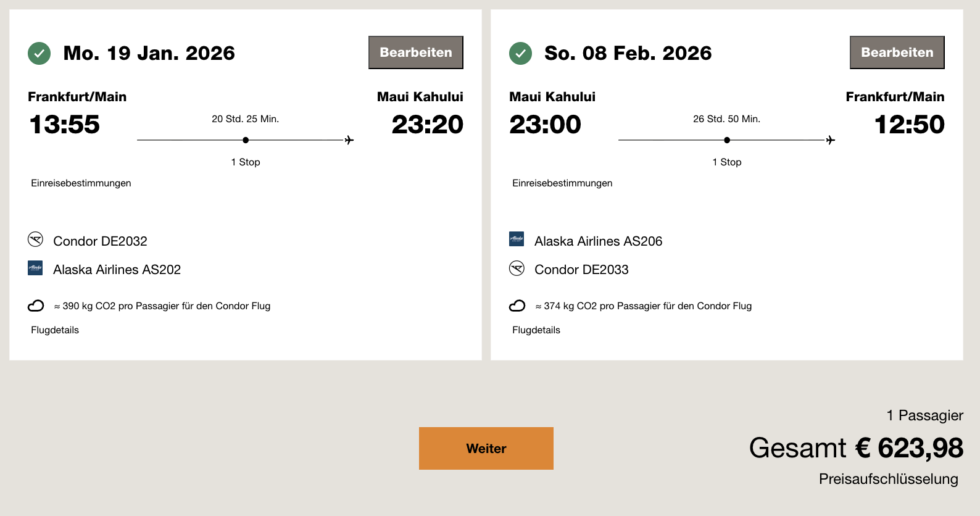Image resolution: width=980 pixels, height=516 pixels.
Task: Click green checkmark next to Mo. 19 Jan. 2026
Action: click(x=39, y=53)
